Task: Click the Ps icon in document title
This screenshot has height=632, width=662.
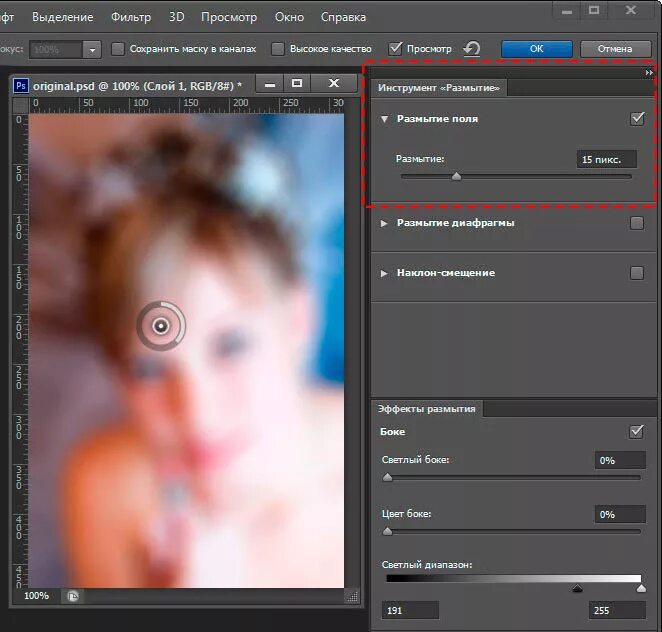Action: pyautogui.click(x=20, y=86)
